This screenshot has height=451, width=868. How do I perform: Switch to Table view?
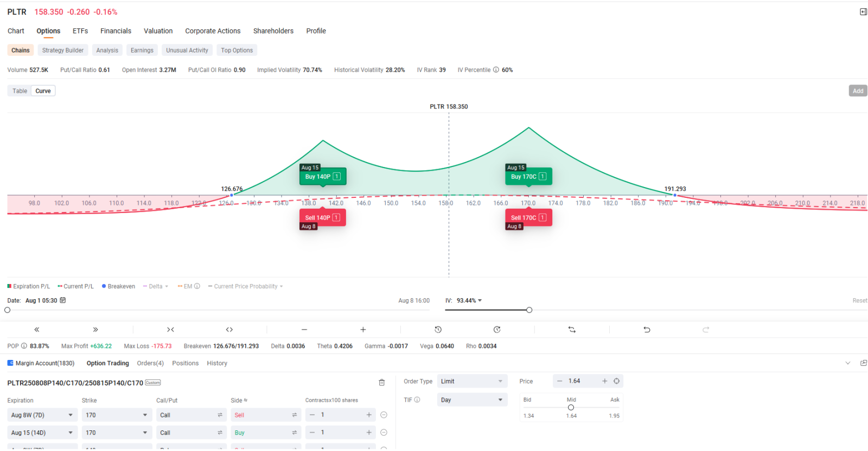(20, 91)
